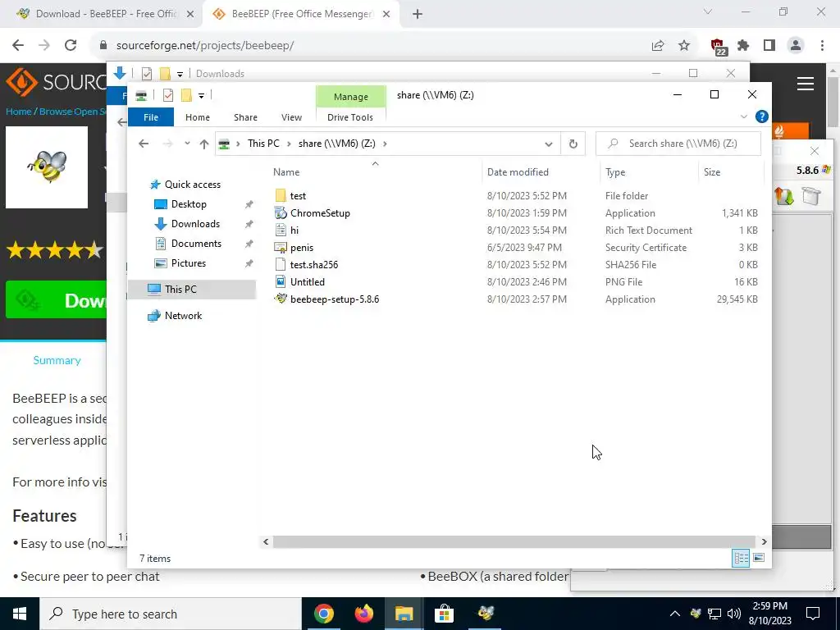Open Chrome three-dot menu
Screen dimensions: 840x630
[822, 46]
